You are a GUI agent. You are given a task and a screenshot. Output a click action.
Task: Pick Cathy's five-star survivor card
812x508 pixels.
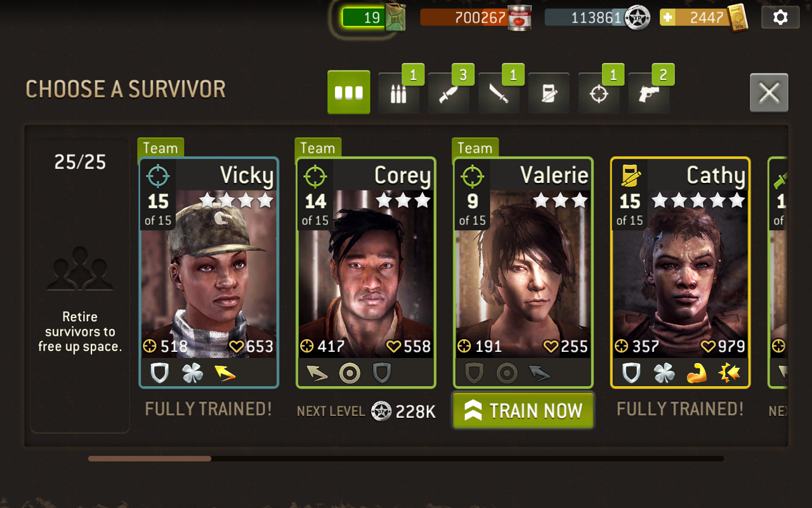pyautogui.click(x=680, y=273)
